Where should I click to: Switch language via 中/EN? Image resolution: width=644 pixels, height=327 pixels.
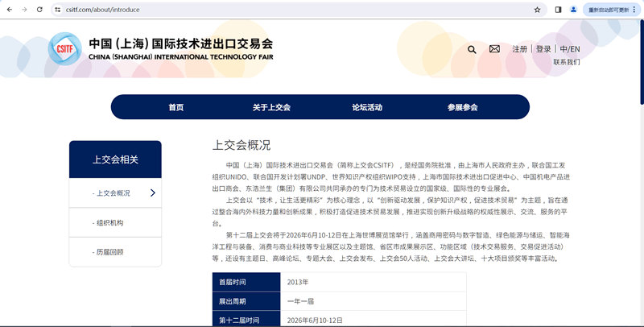point(569,49)
